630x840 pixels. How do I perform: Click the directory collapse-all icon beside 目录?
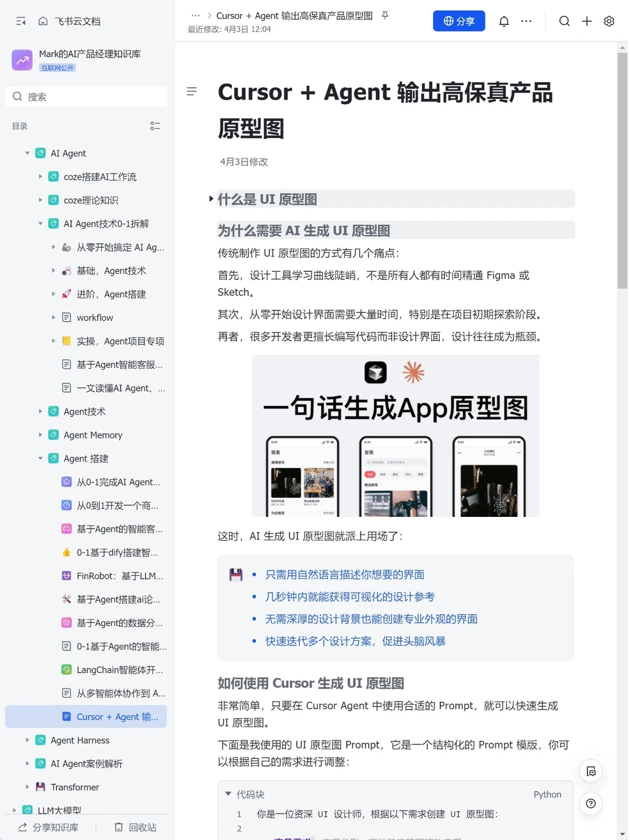point(155,126)
